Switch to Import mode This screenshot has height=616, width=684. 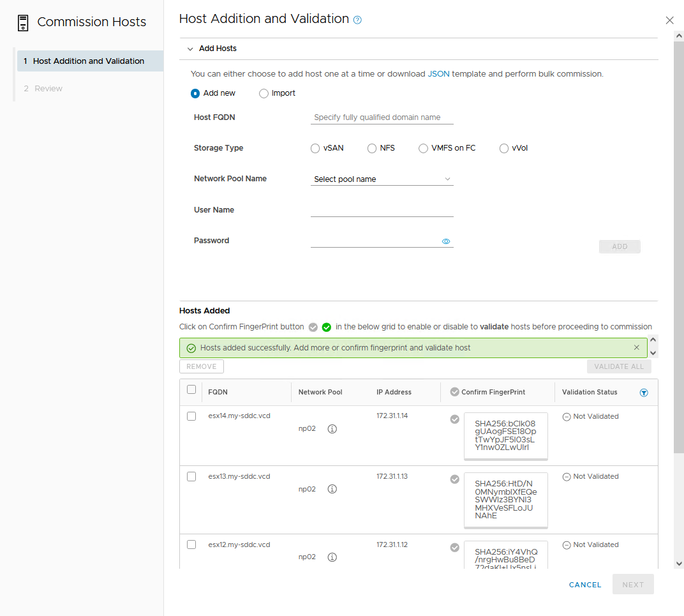click(x=264, y=93)
